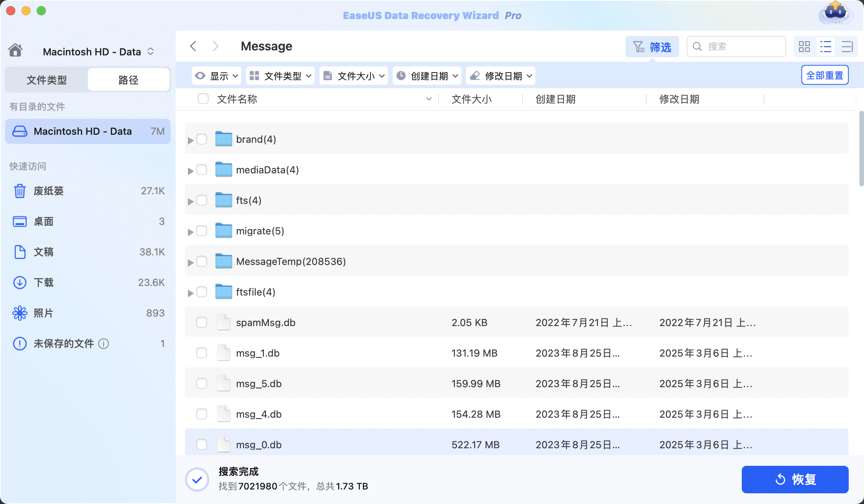Go back with the left arrow
Screen dimensions: 864x504
pos(193,46)
